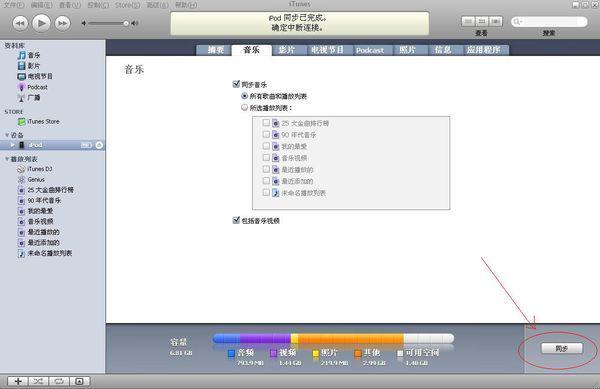The width and height of the screenshot is (600, 389).
Task: Show the artwork viewer button at bottom left
Action: coord(79,381)
